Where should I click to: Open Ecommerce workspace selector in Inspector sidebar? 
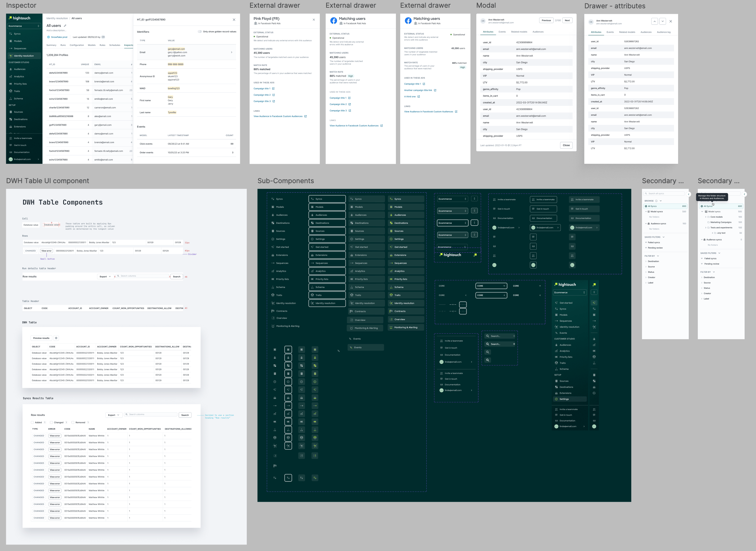24,26
